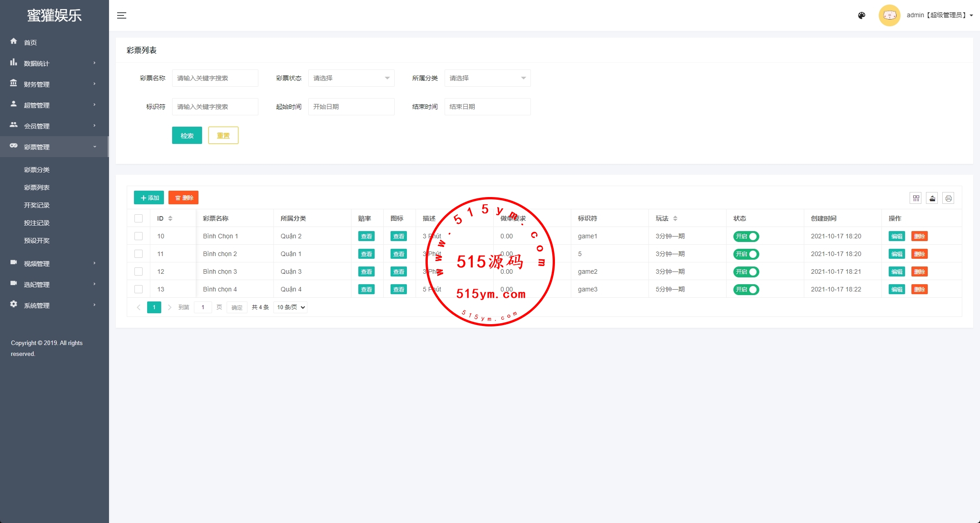Sort the table by ID arrows

(x=170, y=218)
